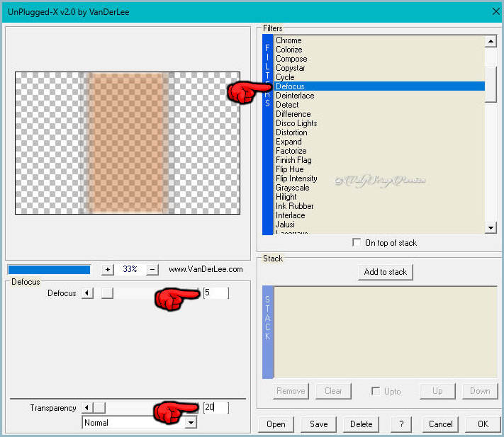Select the Distortion filter
The image size is (504, 437).
[380, 132]
